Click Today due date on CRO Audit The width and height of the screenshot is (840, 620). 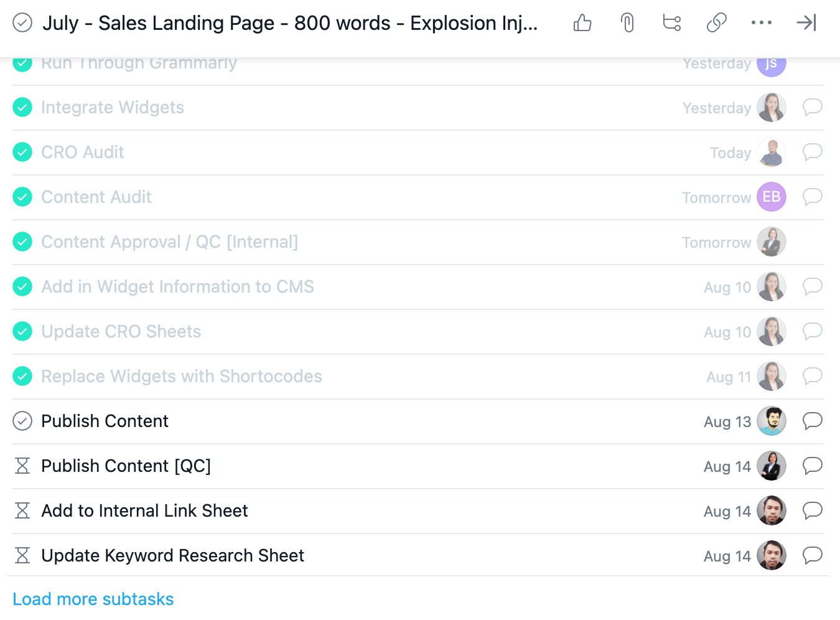click(x=730, y=153)
